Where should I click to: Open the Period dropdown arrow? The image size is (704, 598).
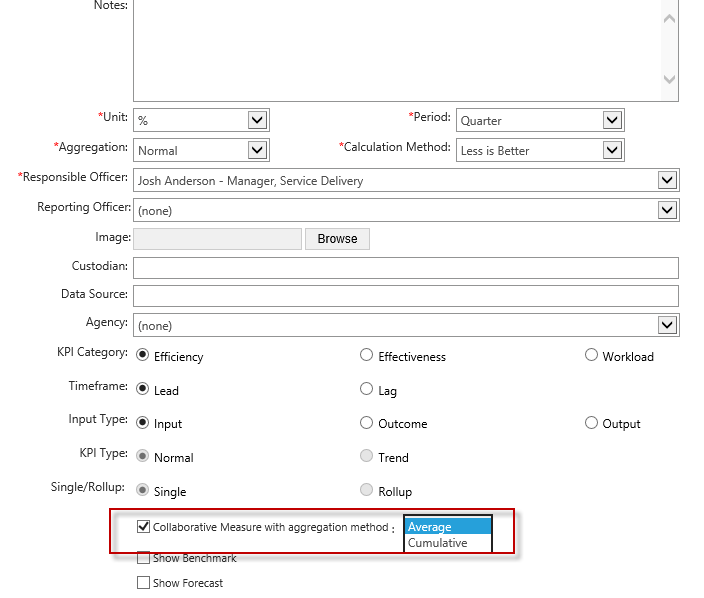612,120
